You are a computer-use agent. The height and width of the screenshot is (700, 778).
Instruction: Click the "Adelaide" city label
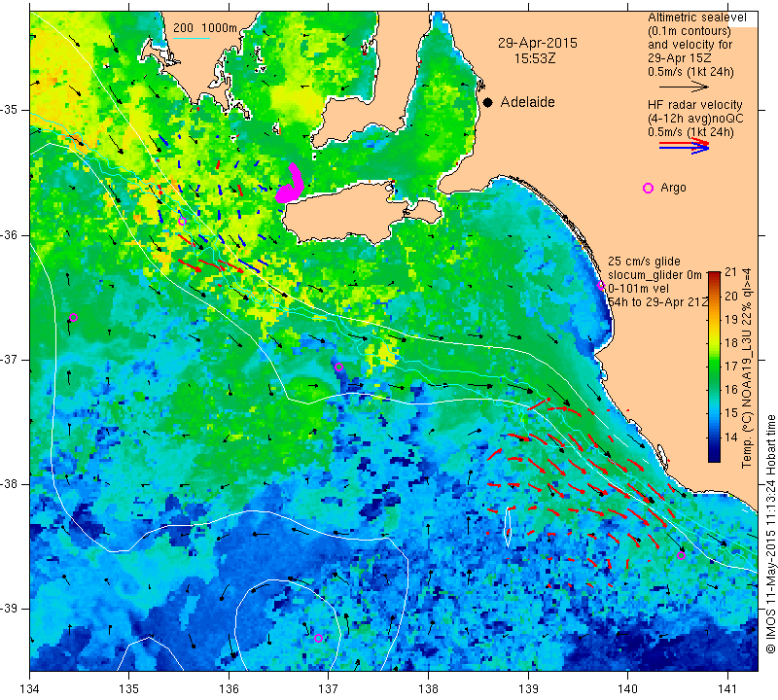click(x=527, y=102)
